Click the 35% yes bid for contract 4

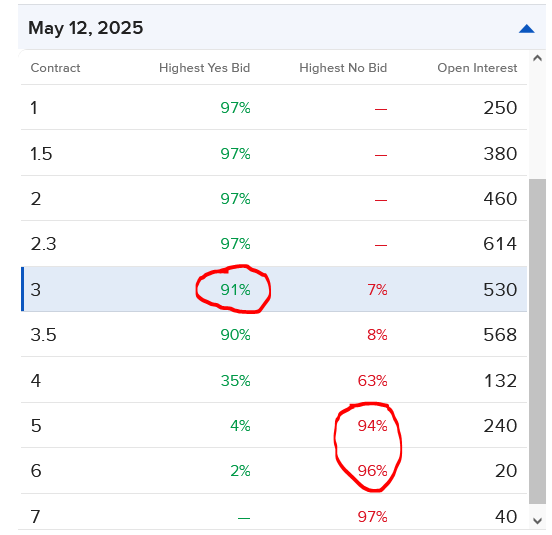[235, 381]
